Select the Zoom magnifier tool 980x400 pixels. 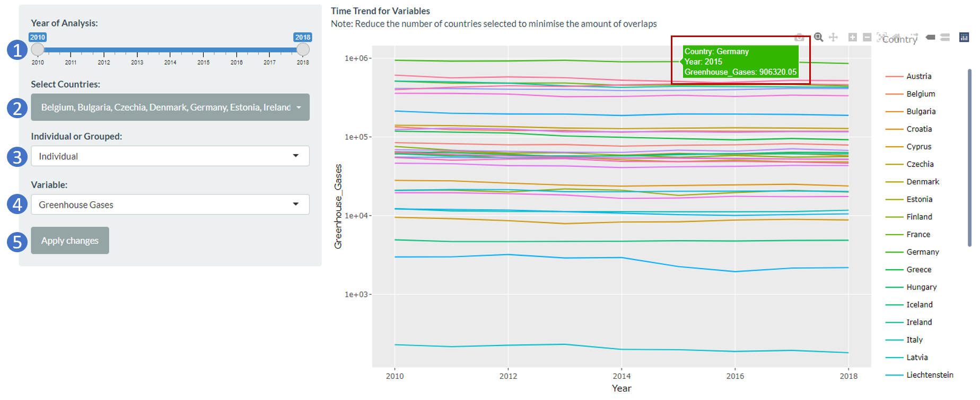819,37
